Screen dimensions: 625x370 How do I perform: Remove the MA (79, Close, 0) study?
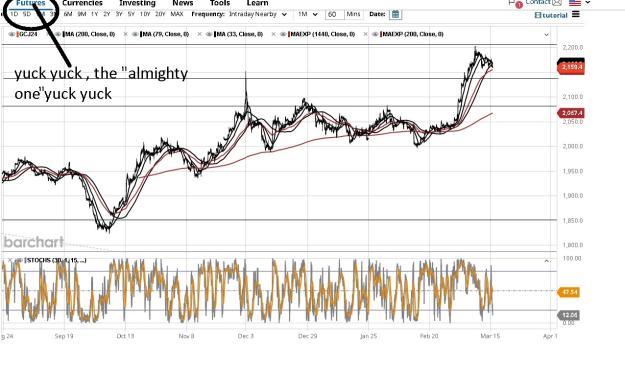(x=126, y=34)
